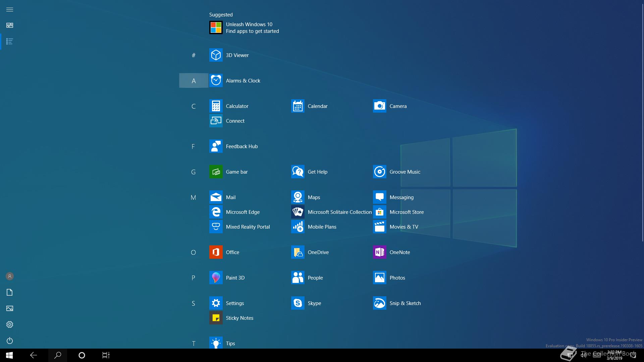This screenshot has height=362, width=644.
Task: Click the P letter group header
Action: point(193,278)
